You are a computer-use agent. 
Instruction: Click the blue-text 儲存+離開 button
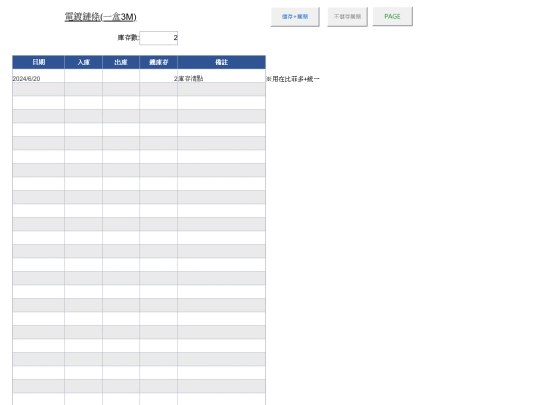pyautogui.click(x=295, y=17)
